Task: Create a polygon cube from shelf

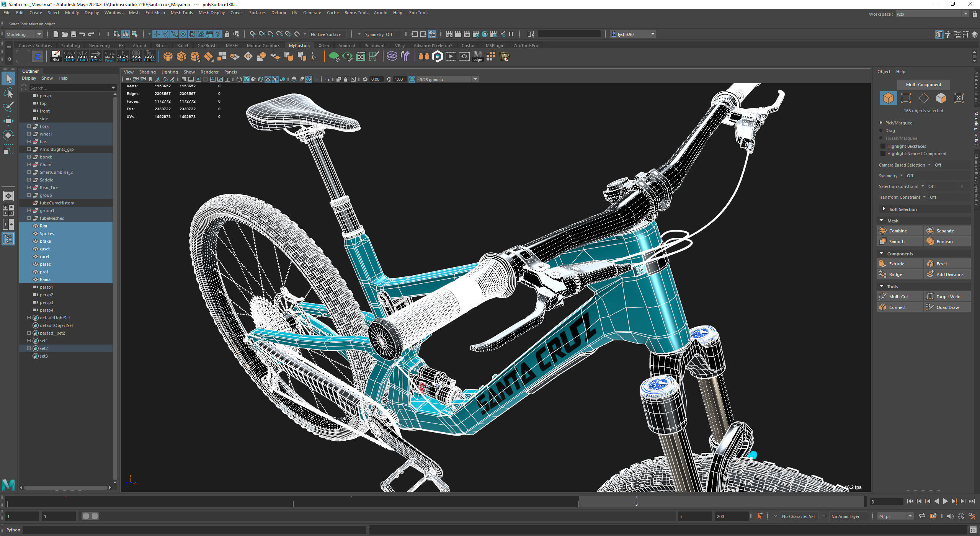Action: click(x=181, y=57)
